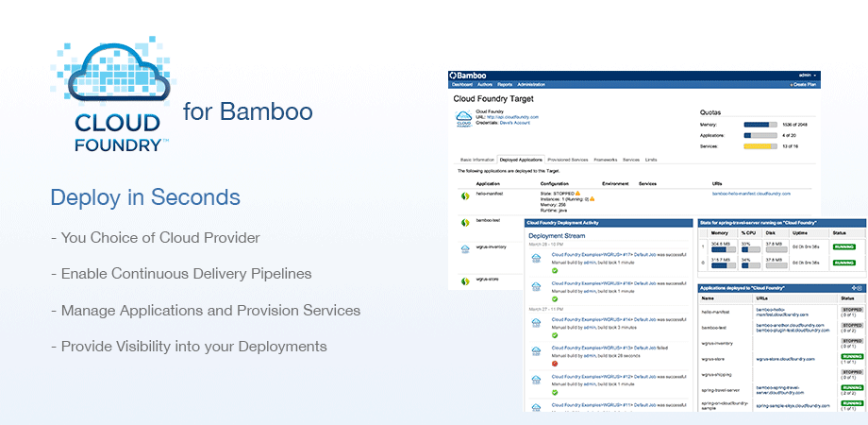
Task: Switch to the Provisioned Services tab
Action: click(567, 160)
